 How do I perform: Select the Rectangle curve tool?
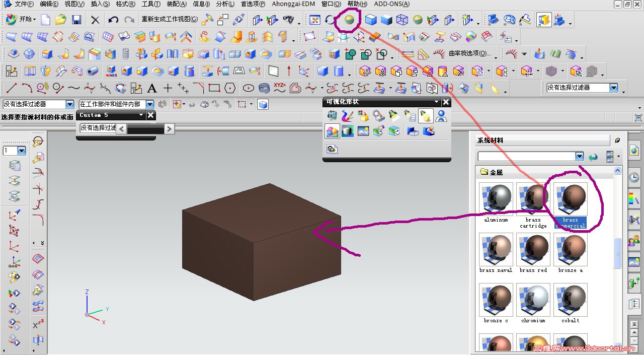pyautogui.click(x=214, y=88)
